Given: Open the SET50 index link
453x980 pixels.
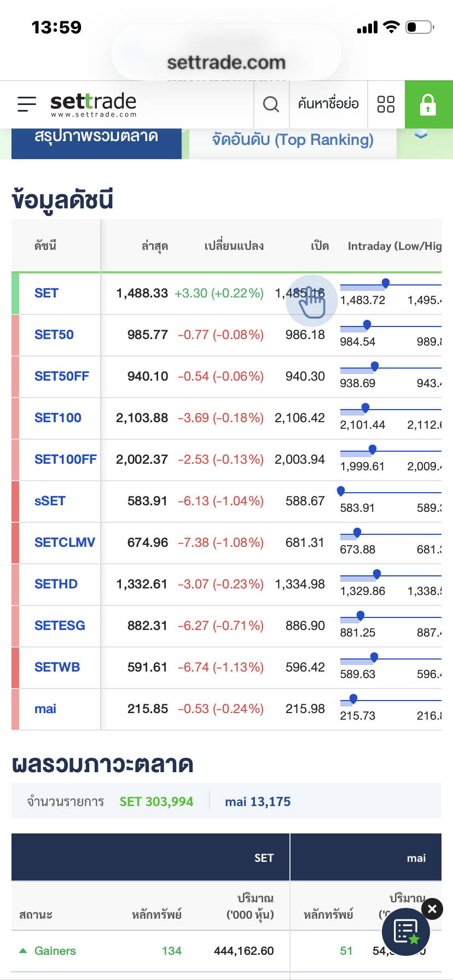Looking at the screenshot, I should tap(54, 335).
